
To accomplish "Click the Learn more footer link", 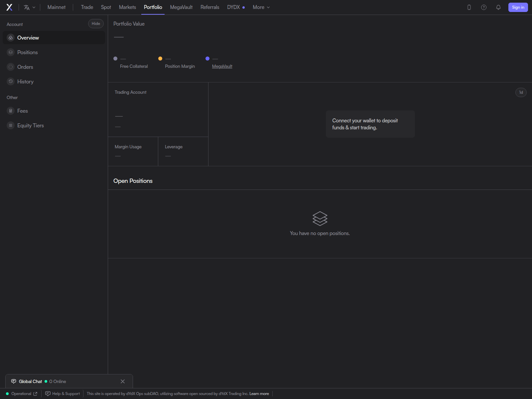I will click(259, 394).
